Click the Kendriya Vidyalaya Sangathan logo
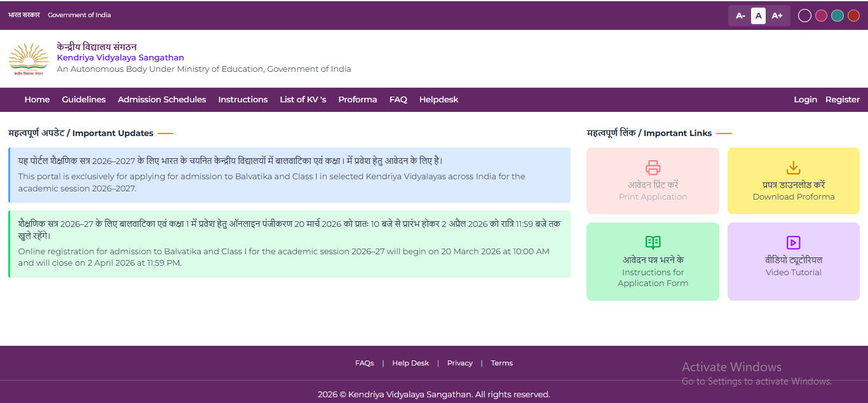868x403 pixels. (28, 58)
